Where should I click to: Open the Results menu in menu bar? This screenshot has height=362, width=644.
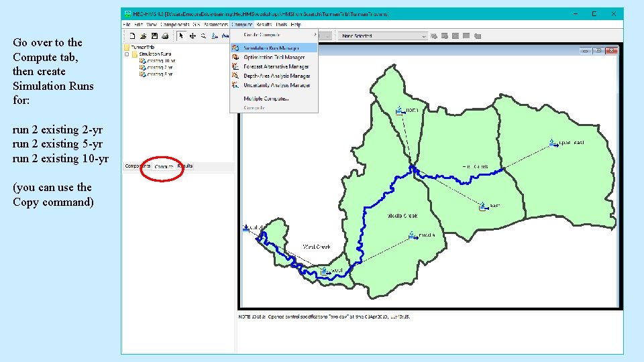264,25
